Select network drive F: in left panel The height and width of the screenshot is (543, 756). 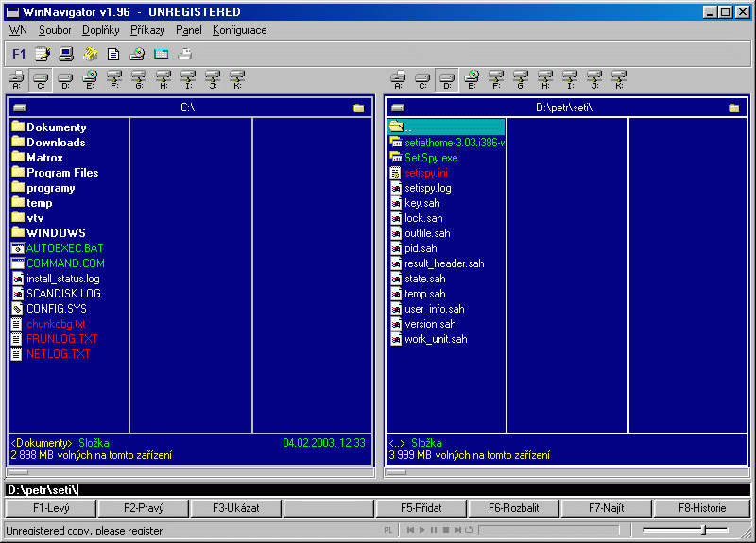(114, 79)
